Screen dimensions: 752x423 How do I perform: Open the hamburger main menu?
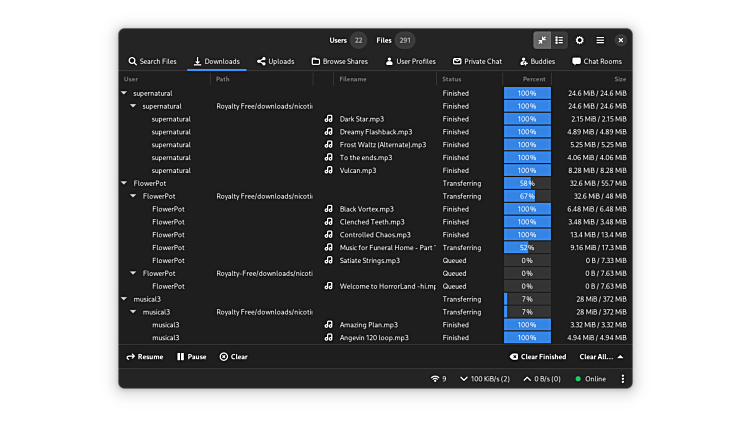600,40
